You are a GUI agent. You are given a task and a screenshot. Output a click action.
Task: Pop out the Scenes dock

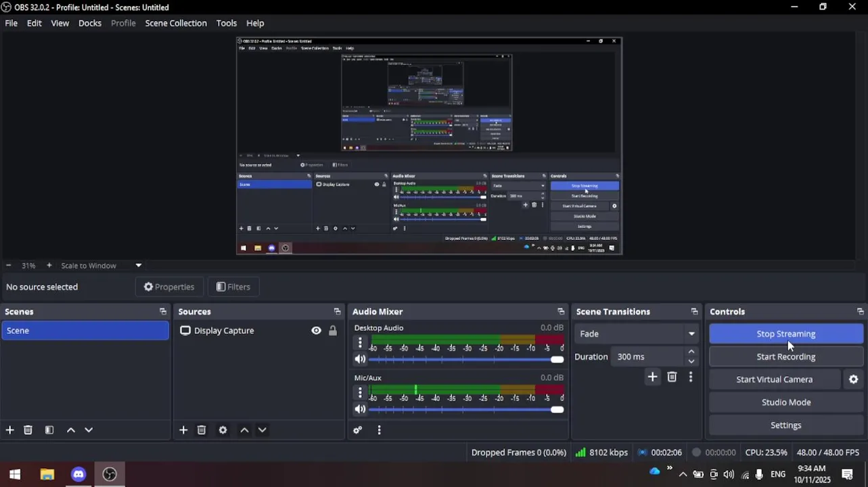point(163,312)
